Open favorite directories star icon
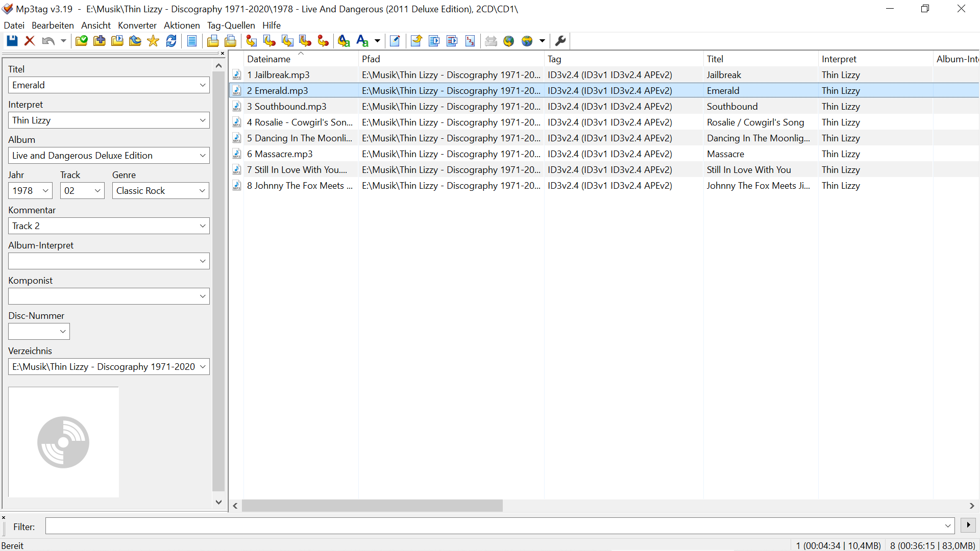This screenshot has width=980, height=551. pyautogui.click(x=153, y=41)
